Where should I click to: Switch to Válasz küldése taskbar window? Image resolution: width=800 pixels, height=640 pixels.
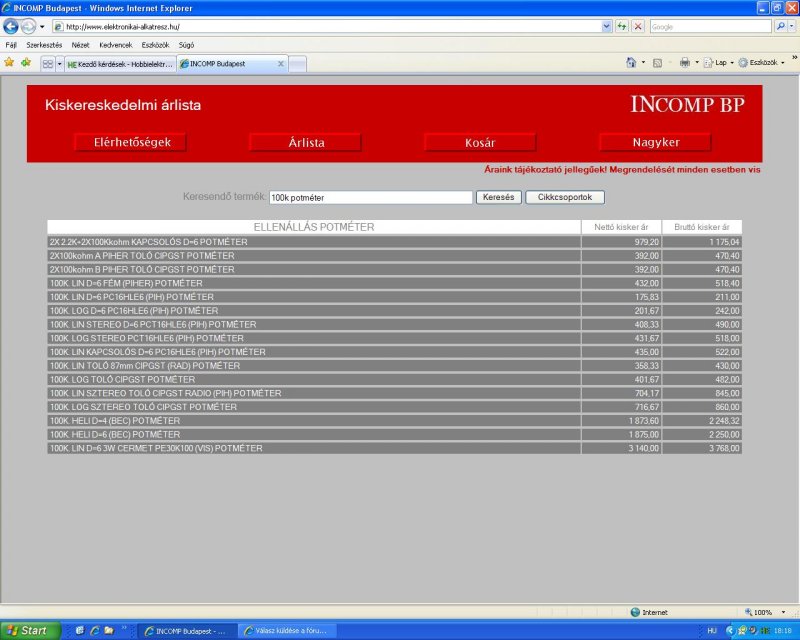click(x=287, y=631)
